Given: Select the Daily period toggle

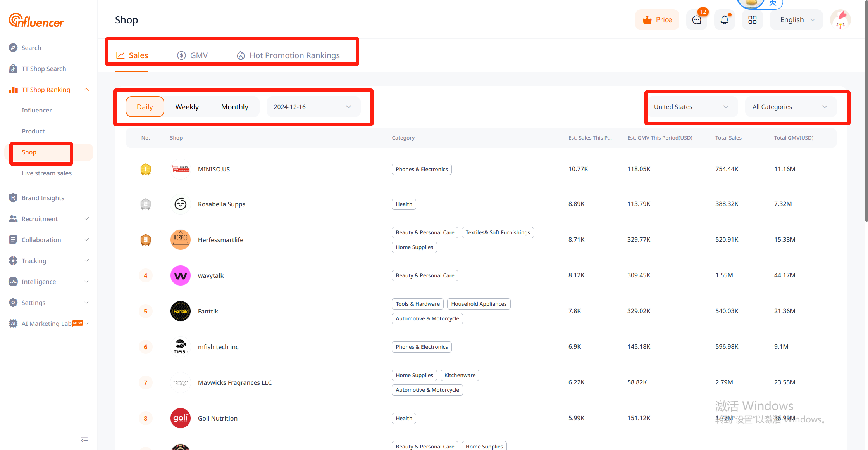Looking at the screenshot, I should pos(145,107).
